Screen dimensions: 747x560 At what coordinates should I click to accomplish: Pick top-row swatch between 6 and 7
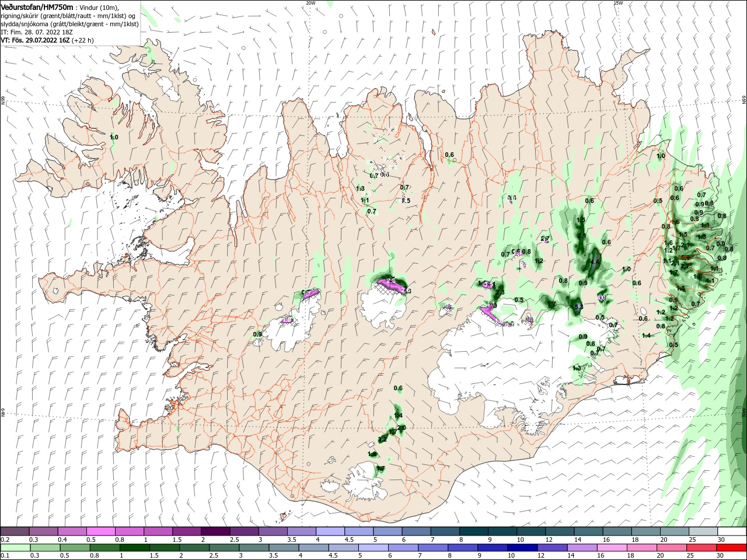416,531
